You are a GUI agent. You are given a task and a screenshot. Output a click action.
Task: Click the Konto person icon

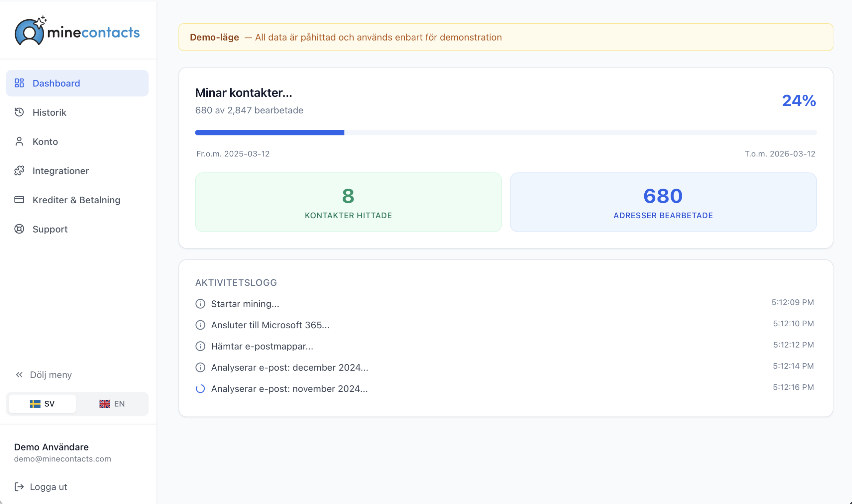pos(19,141)
